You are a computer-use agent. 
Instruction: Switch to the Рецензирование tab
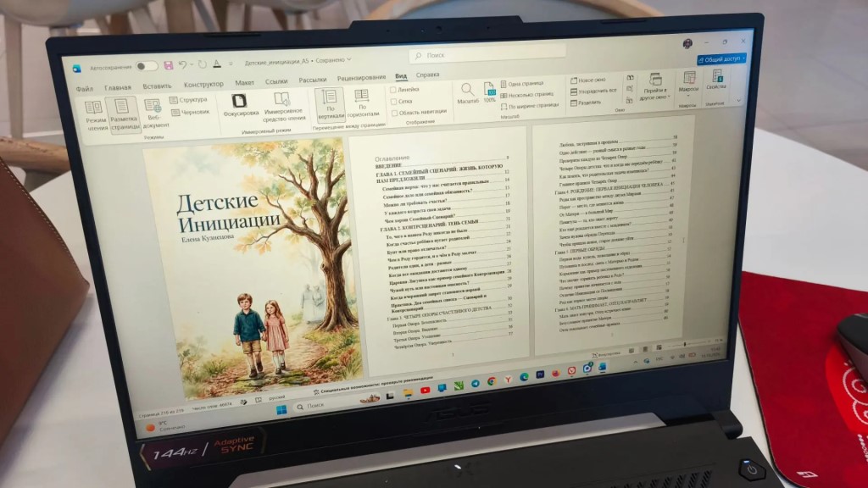click(x=361, y=77)
